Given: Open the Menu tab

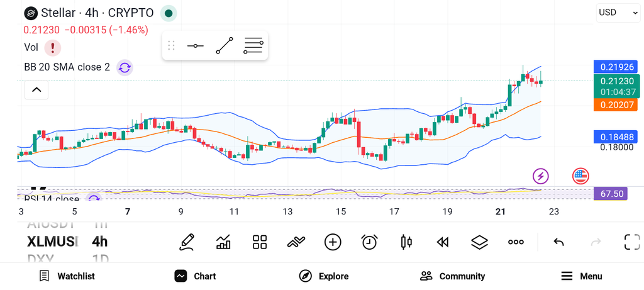Looking at the screenshot, I should [581, 276].
